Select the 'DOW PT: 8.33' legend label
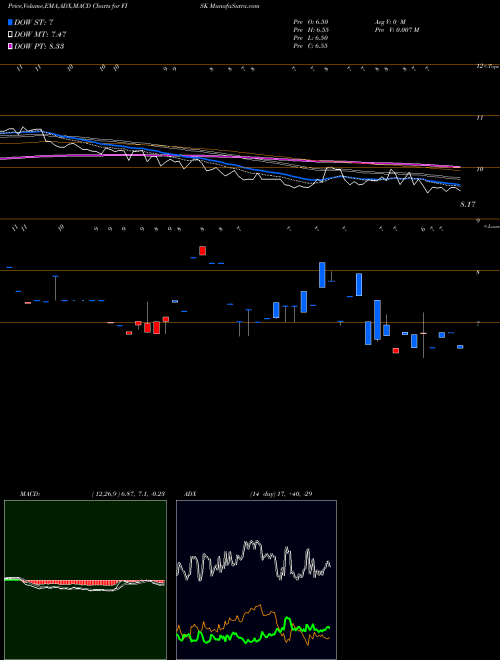Screen dimensions: 500x660 click(39, 46)
